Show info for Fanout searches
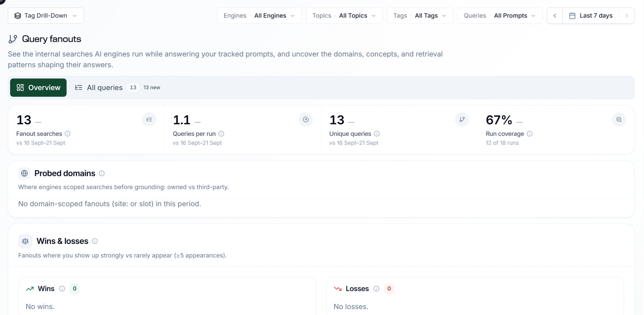This screenshot has width=644, height=315. click(68, 134)
